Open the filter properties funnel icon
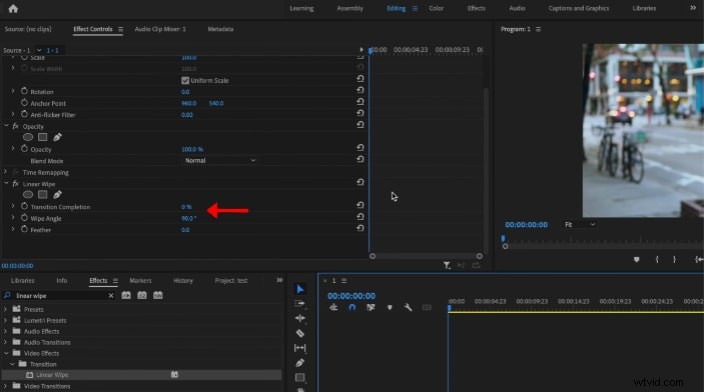 click(x=447, y=265)
